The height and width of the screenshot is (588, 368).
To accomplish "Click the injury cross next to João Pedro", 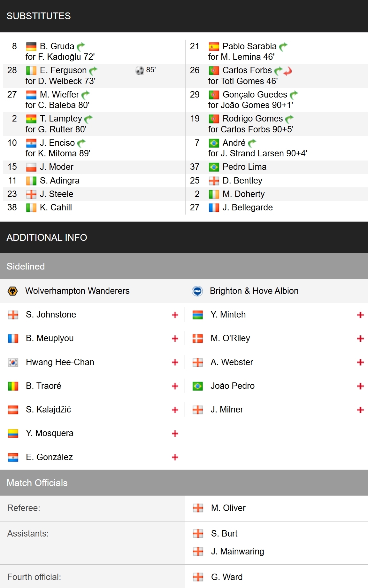I will [360, 386].
